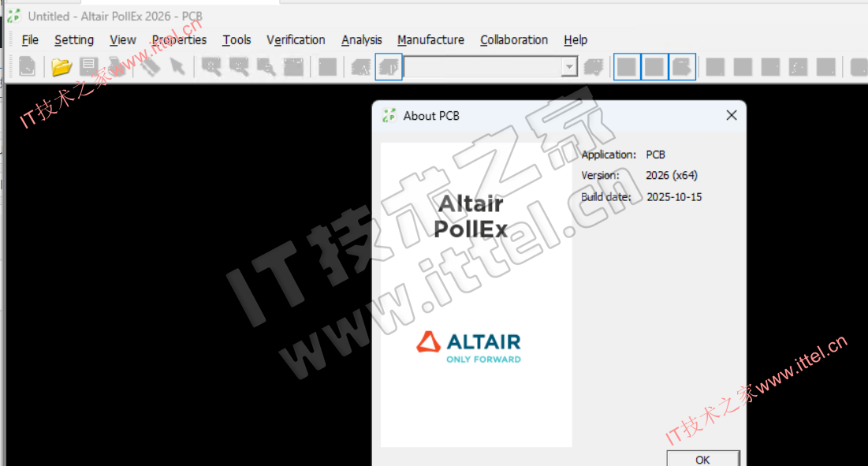Toggle the third blue-outlined toolbar button
The width and height of the screenshot is (868, 466).
pos(682,67)
